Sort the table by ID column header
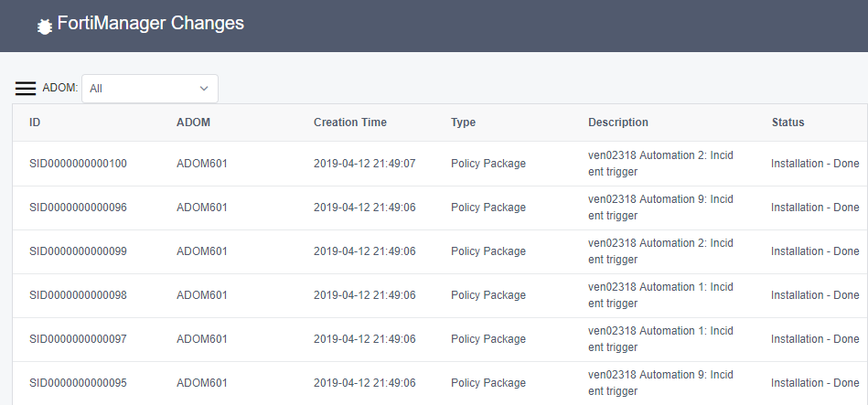Image resolution: width=868 pixels, height=405 pixels. (35, 123)
